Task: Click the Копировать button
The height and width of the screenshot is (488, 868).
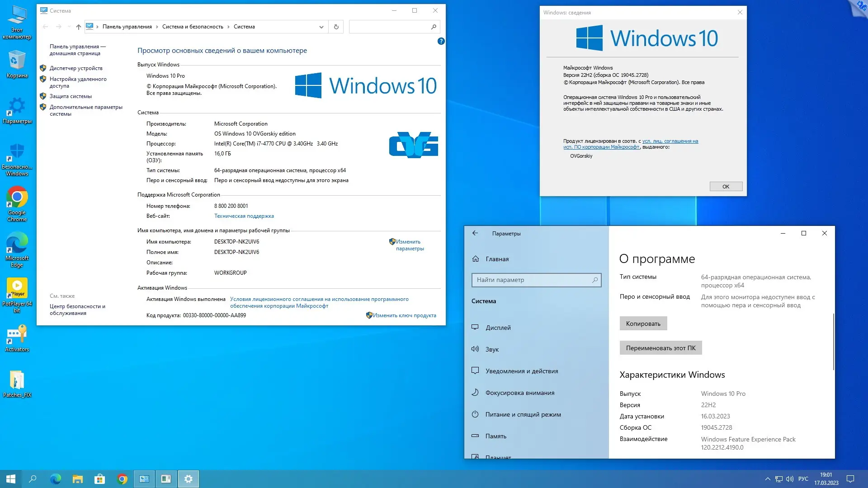Action: pos(643,324)
